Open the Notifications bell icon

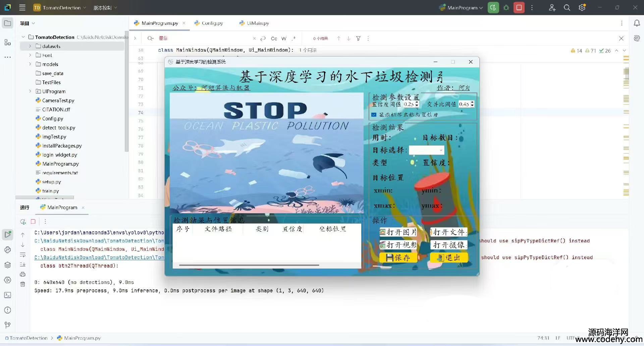(637, 23)
